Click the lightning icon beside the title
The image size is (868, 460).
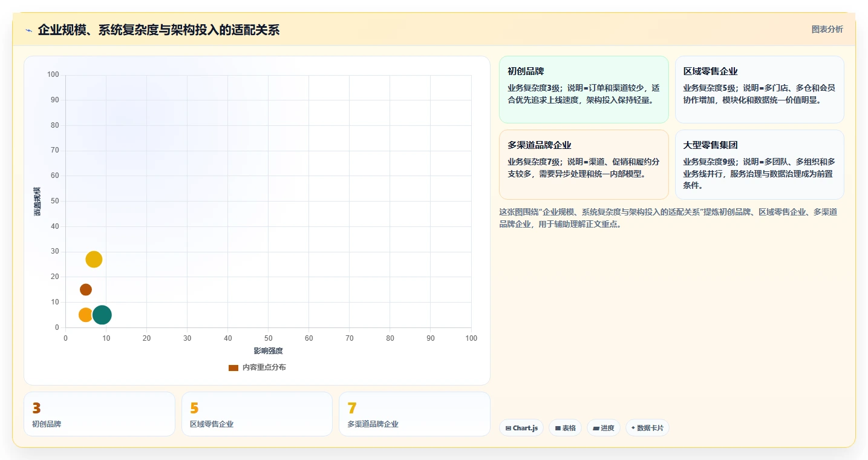(28, 30)
